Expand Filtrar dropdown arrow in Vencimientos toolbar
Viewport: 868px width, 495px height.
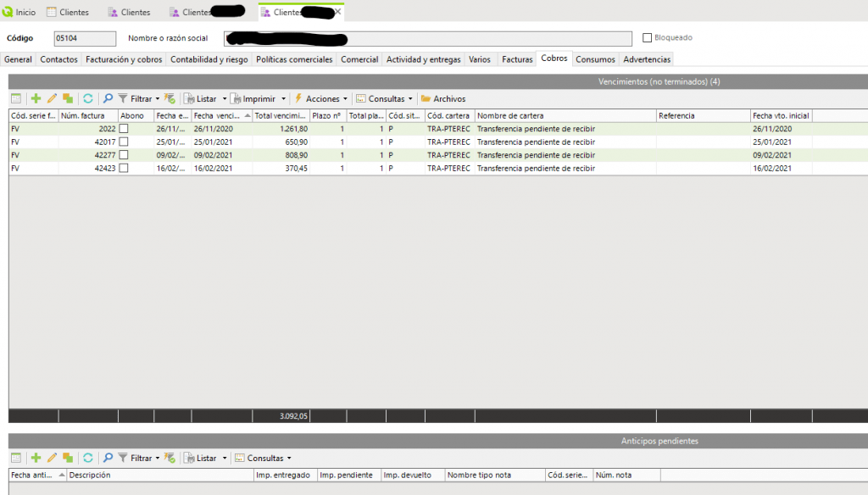157,99
